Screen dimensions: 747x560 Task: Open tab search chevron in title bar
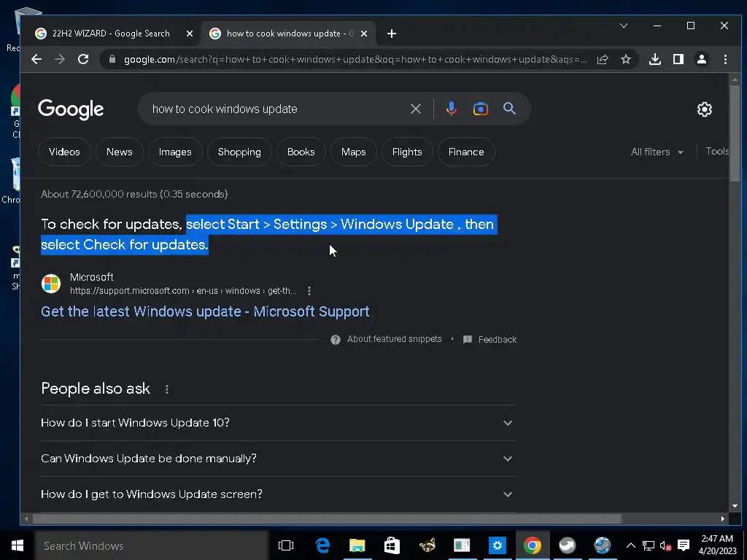(624, 26)
